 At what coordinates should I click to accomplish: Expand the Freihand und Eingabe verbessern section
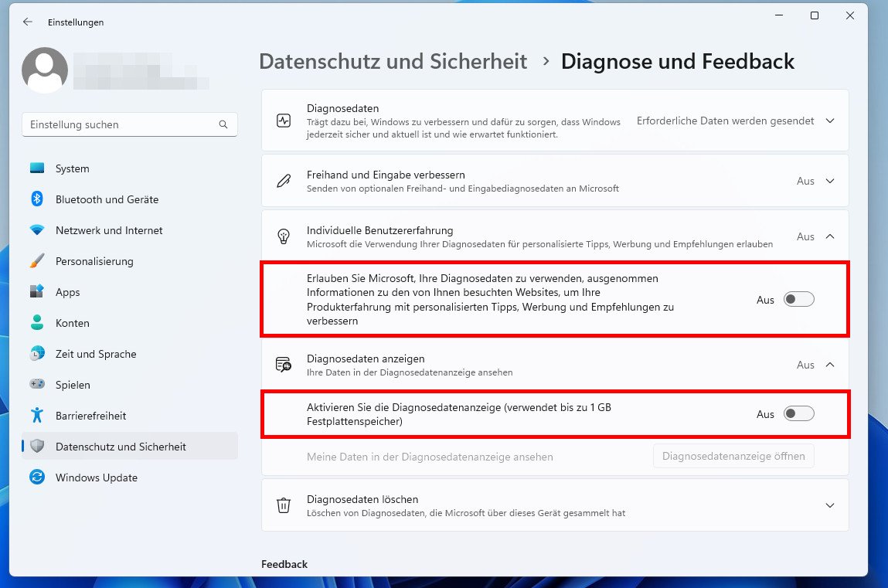[830, 180]
